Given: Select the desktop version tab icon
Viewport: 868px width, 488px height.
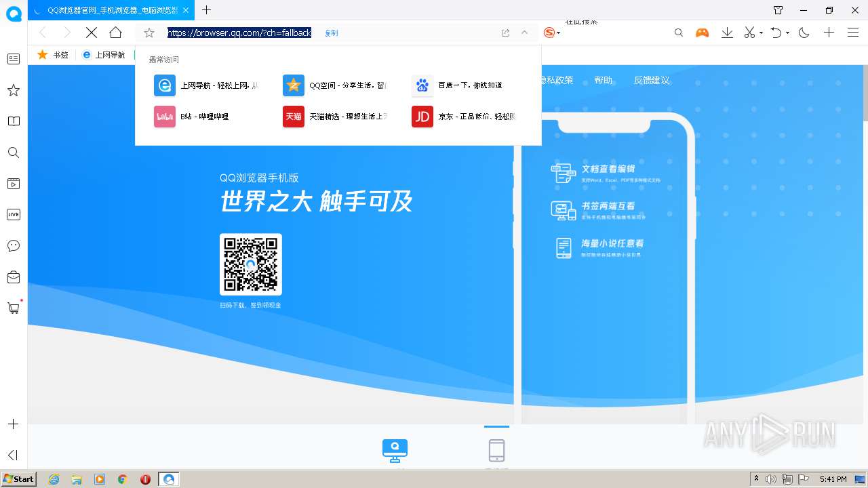Looking at the screenshot, I should [x=395, y=450].
